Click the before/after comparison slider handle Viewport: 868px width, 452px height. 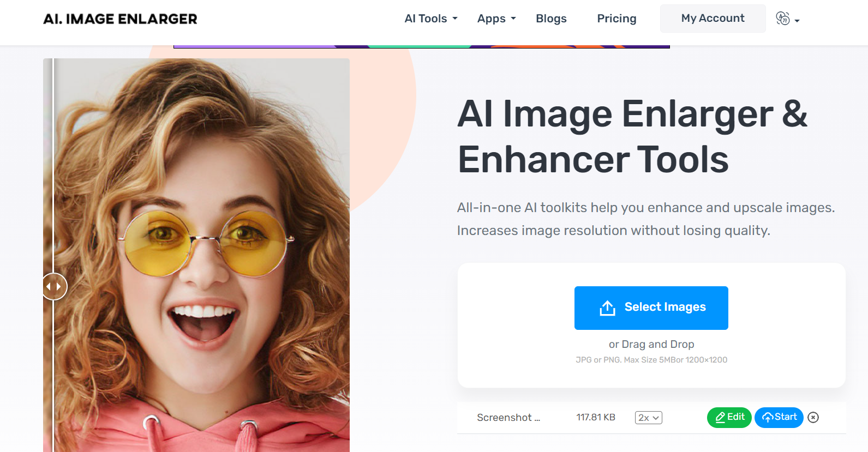point(54,286)
